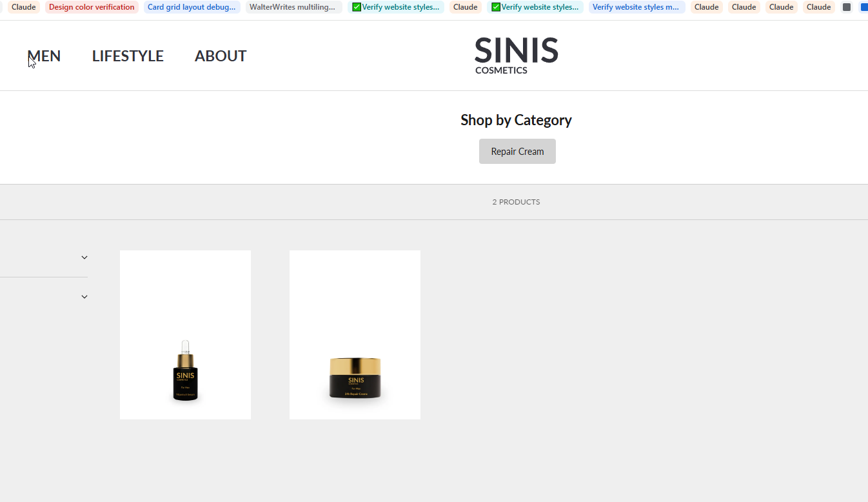
Task: Open the 24h Repair Cream jar product
Action: pos(355,335)
